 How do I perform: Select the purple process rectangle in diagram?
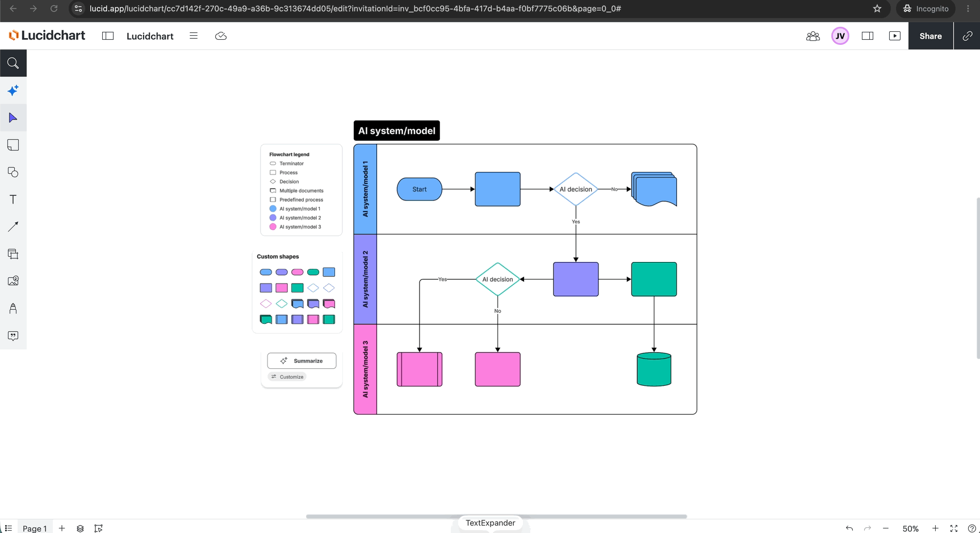coord(576,279)
